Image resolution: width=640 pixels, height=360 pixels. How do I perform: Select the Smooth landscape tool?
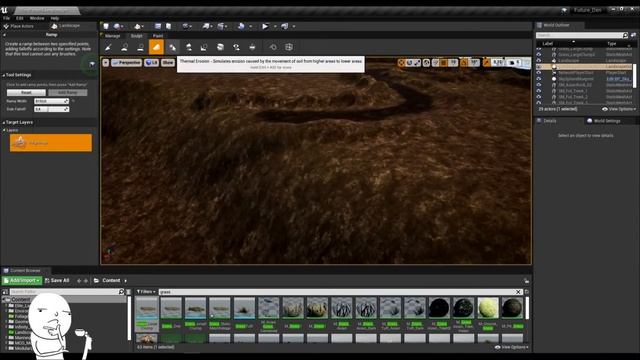pos(124,47)
